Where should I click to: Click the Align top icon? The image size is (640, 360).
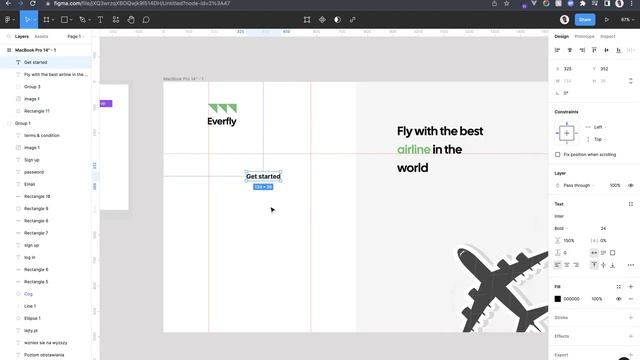pyautogui.click(x=594, y=50)
